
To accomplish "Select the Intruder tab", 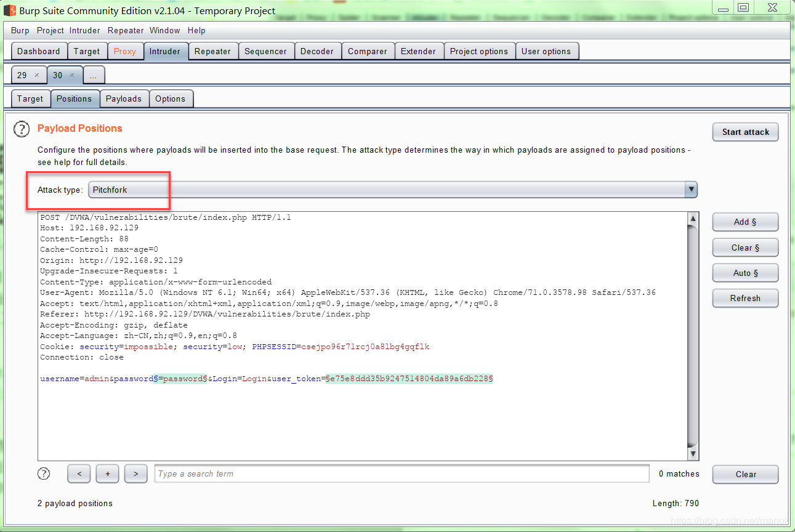I will pyautogui.click(x=165, y=51).
